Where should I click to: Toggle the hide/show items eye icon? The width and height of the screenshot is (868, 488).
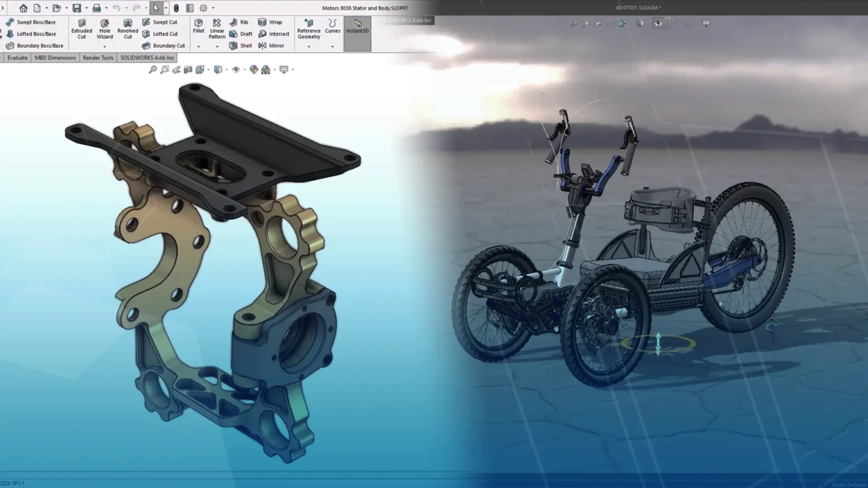[x=236, y=69]
